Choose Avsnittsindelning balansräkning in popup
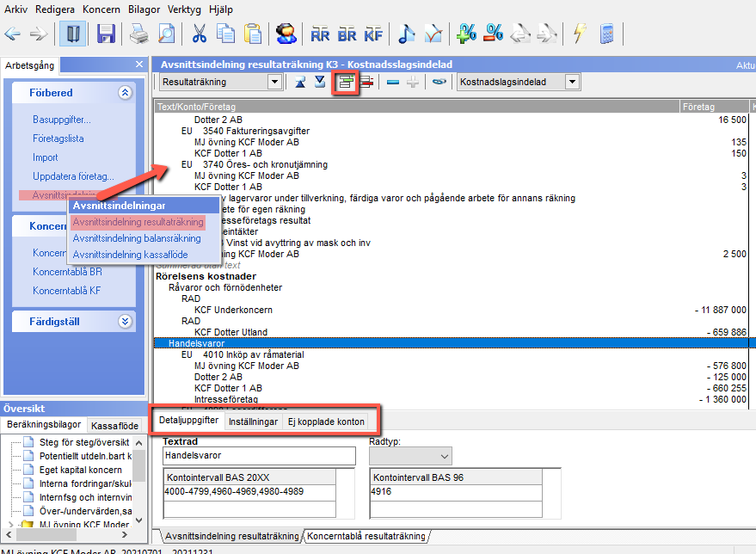This screenshot has width=756, height=554. (137, 238)
